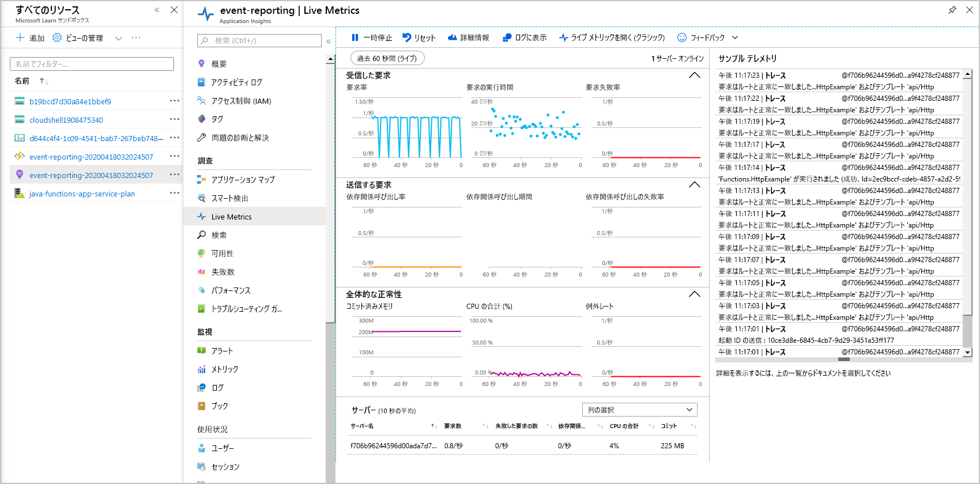Click the ユーザー icon under 使用状況
This screenshot has height=484, width=980.
[201, 448]
